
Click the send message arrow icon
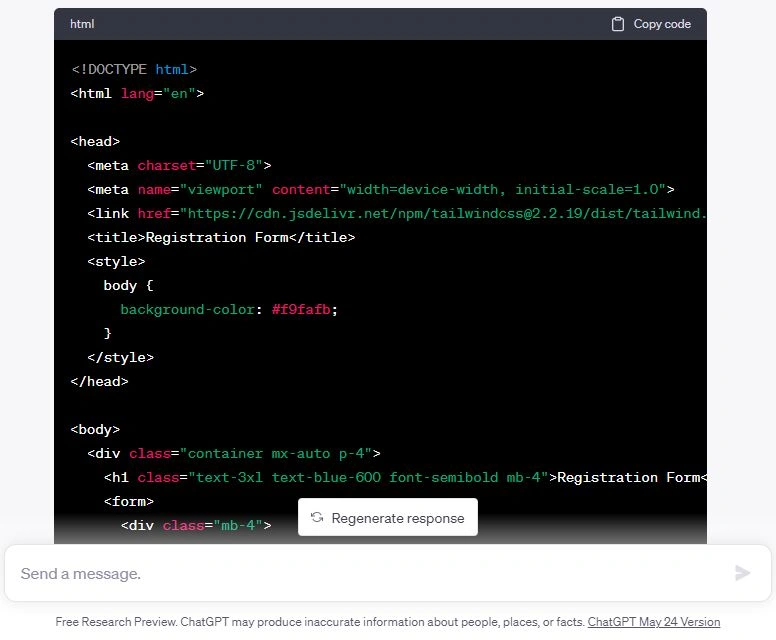(742, 573)
